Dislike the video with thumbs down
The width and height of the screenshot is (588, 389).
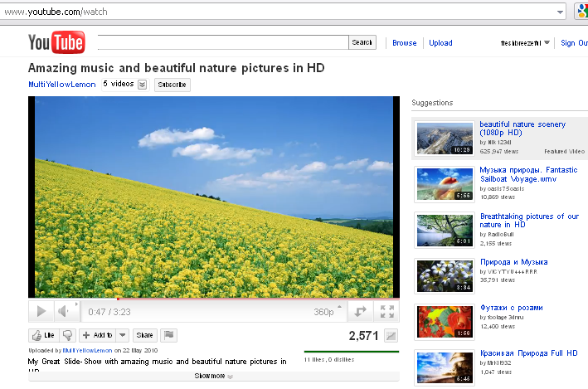68,335
